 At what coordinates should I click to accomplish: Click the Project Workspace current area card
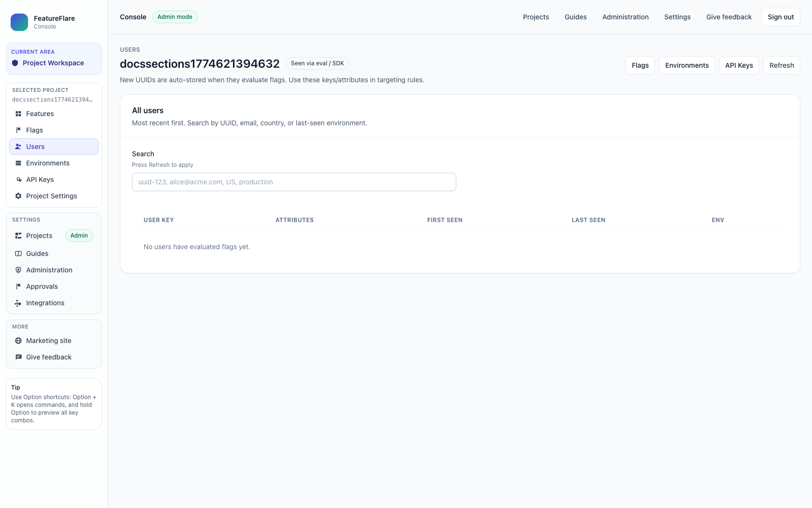coord(54,59)
